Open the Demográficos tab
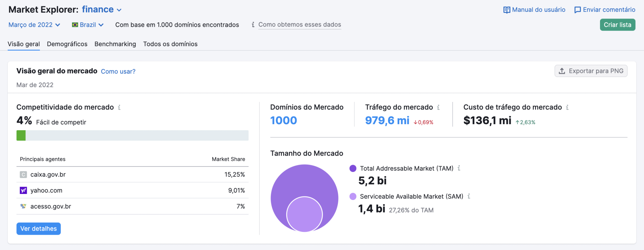The width and height of the screenshot is (644, 250). tap(67, 44)
